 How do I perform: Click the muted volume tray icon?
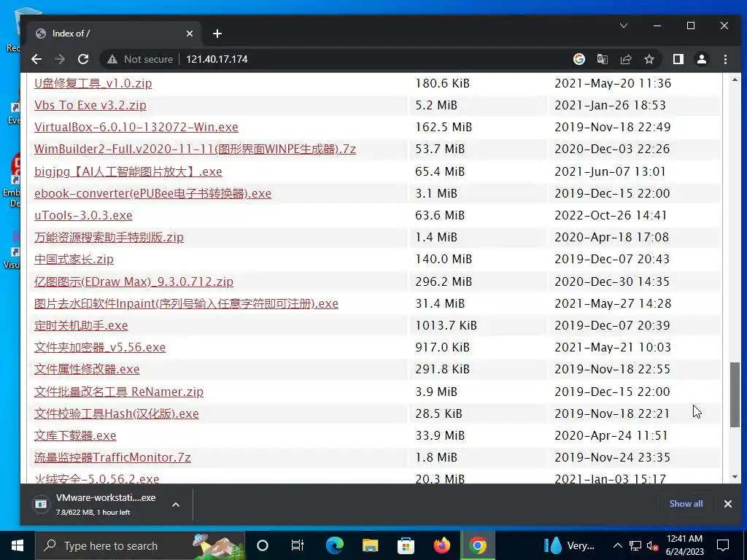653,545
